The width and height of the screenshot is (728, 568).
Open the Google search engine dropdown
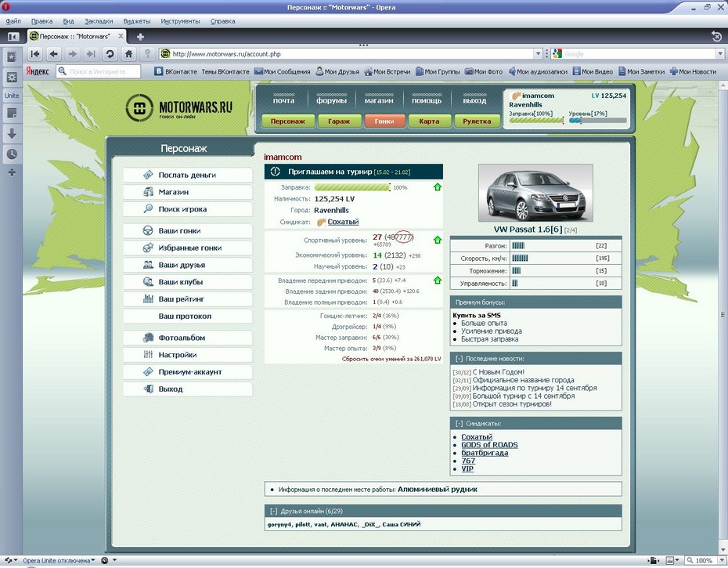557,54
